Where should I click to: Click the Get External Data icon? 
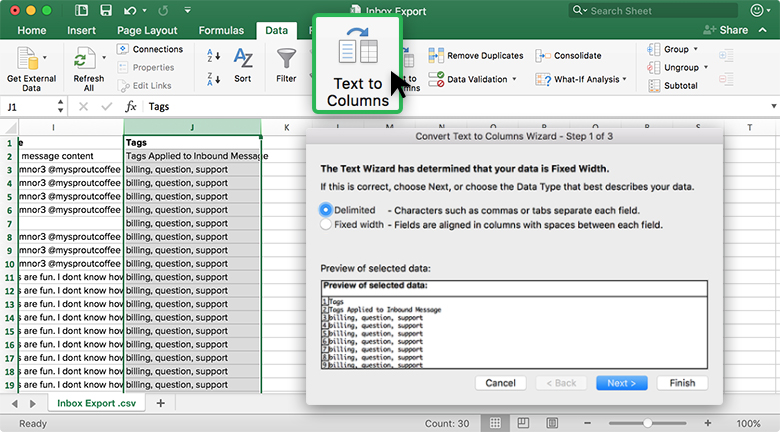27,58
